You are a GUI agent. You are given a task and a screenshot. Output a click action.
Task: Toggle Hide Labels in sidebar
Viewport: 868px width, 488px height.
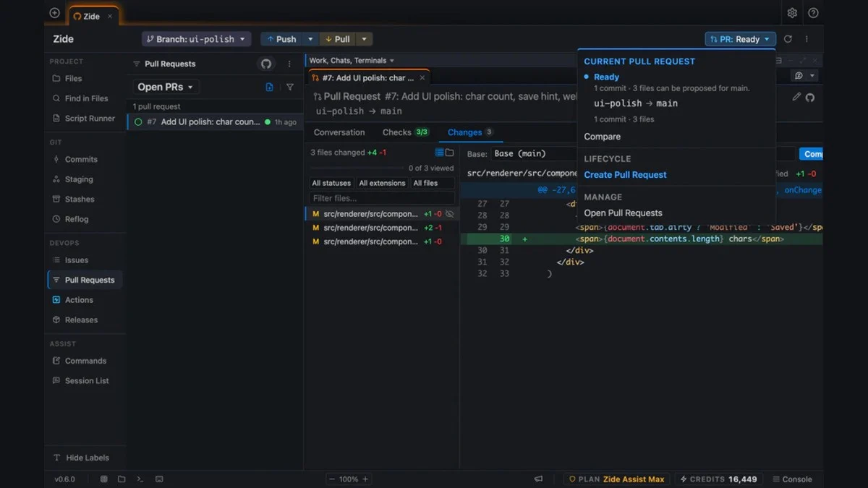[x=81, y=458]
